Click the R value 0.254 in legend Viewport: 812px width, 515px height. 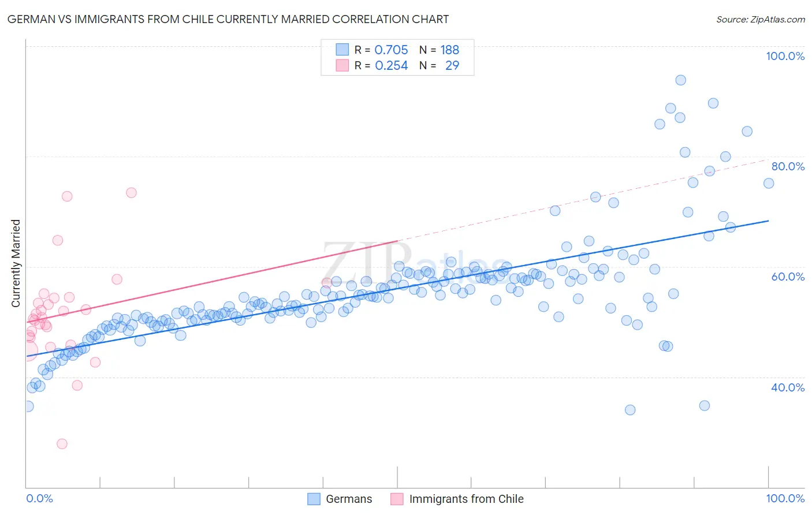click(392, 65)
